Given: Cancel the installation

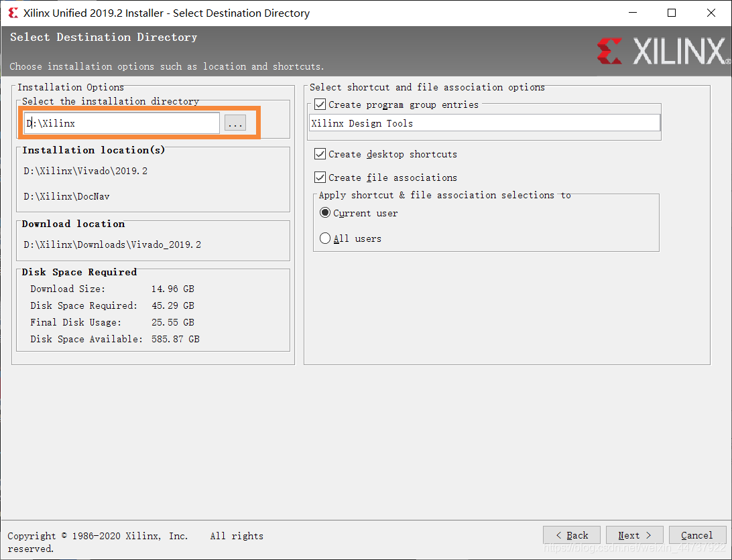Looking at the screenshot, I should pyautogui.click(x=697, y=535).
